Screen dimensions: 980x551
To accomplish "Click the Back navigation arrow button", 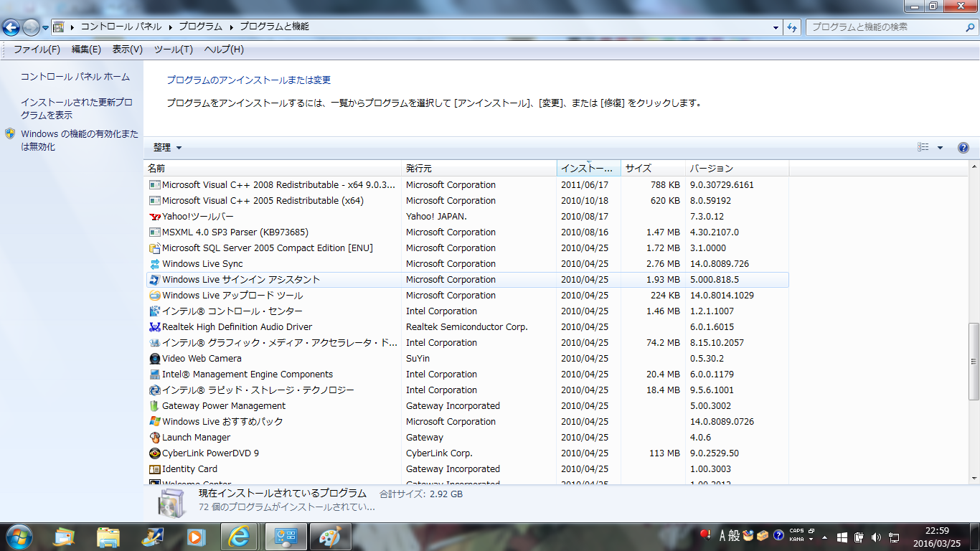I will point(11,27).
